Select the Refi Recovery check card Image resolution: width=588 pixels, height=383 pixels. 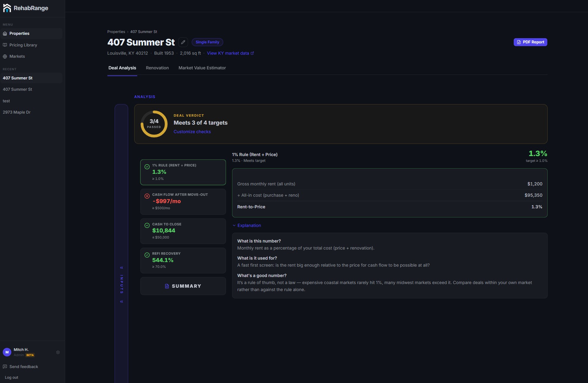click(183, 261)
